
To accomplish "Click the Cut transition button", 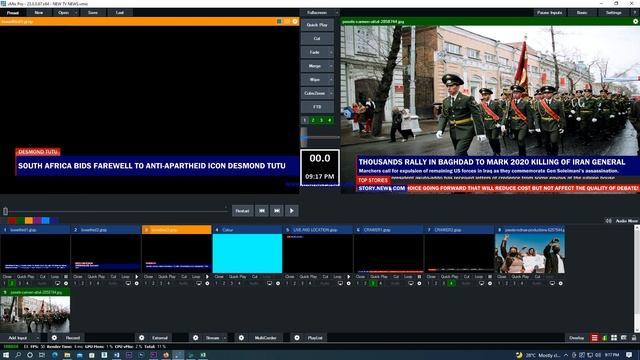I will click(x=317, y=38).
